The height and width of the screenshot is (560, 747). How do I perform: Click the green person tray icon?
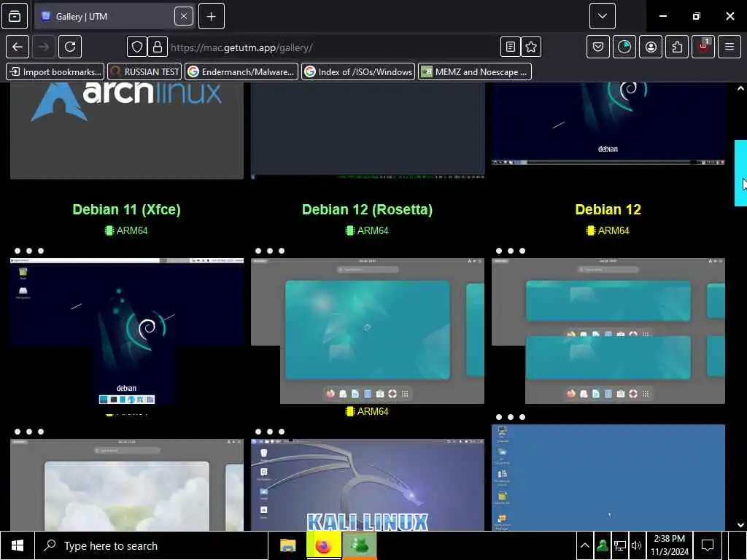point(602,545)
